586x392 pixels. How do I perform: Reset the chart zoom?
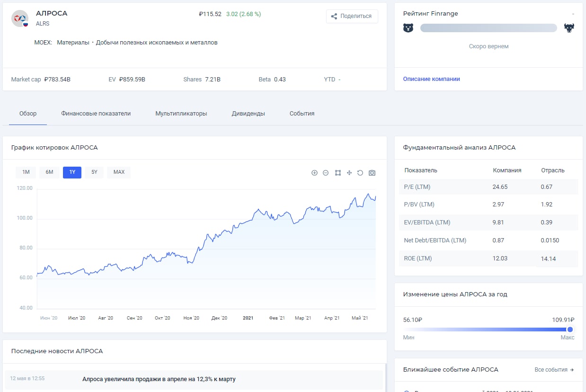(x=360, y=173)
